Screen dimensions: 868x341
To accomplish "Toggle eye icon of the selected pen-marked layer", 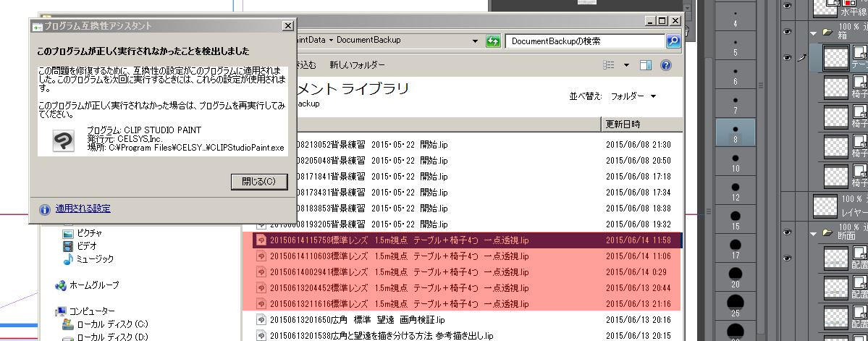I will (787, 58).
